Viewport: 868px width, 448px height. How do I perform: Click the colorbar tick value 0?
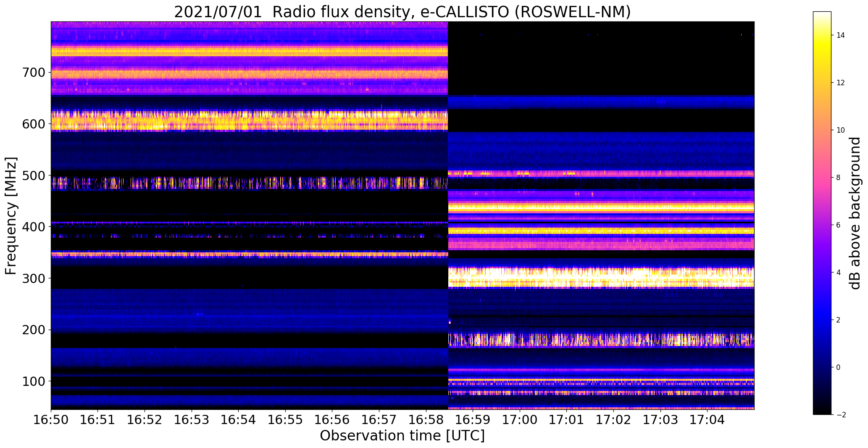click(839, 367)
